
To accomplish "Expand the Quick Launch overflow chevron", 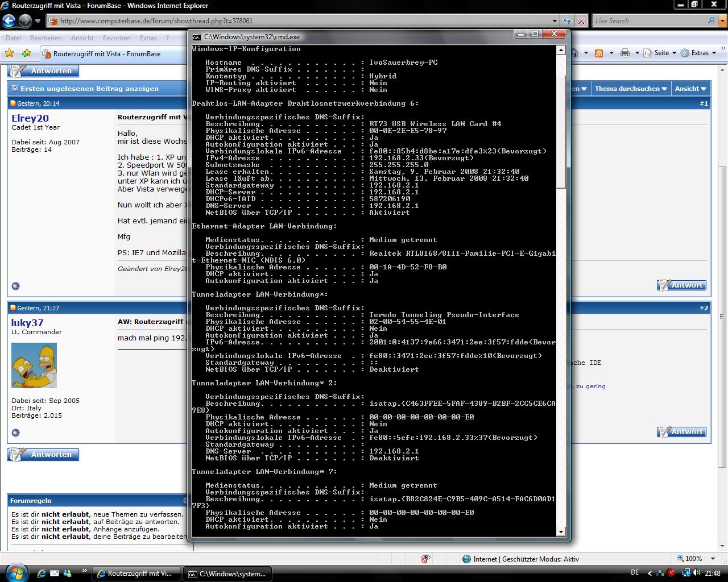I will (x=85, y=570).
